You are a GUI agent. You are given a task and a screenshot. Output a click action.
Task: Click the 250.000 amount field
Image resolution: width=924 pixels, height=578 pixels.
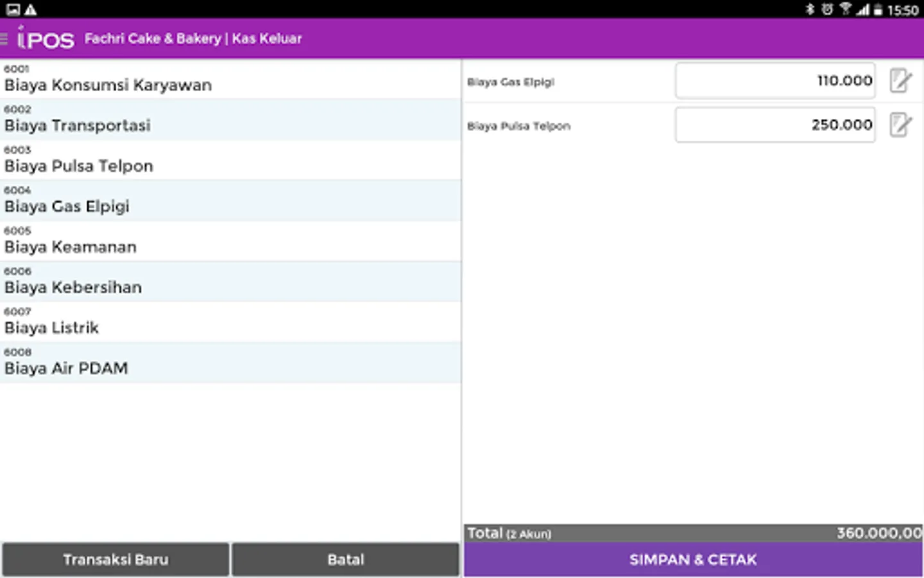774,125
